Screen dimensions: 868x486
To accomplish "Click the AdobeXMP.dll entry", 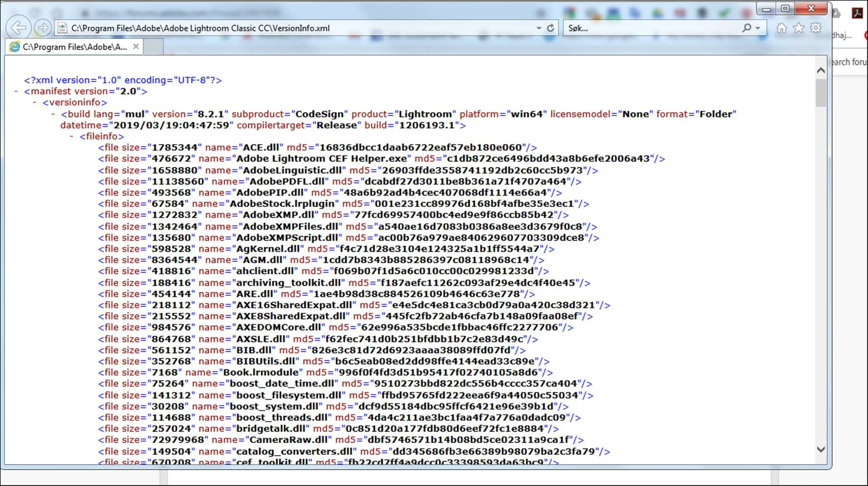I will 334,215.
